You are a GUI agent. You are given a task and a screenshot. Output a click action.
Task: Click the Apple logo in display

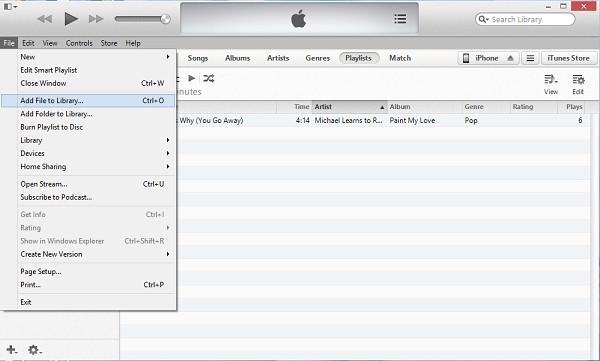coord(298,19)
